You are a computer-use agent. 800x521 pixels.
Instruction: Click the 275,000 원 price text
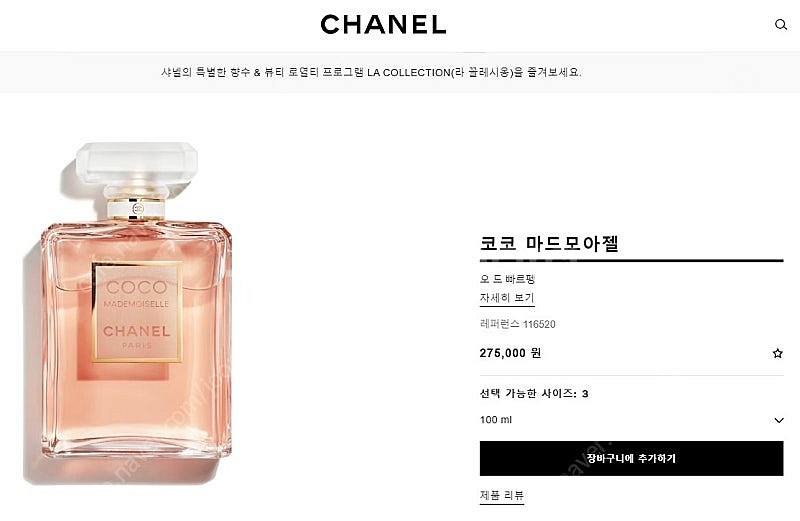(510, 353)
